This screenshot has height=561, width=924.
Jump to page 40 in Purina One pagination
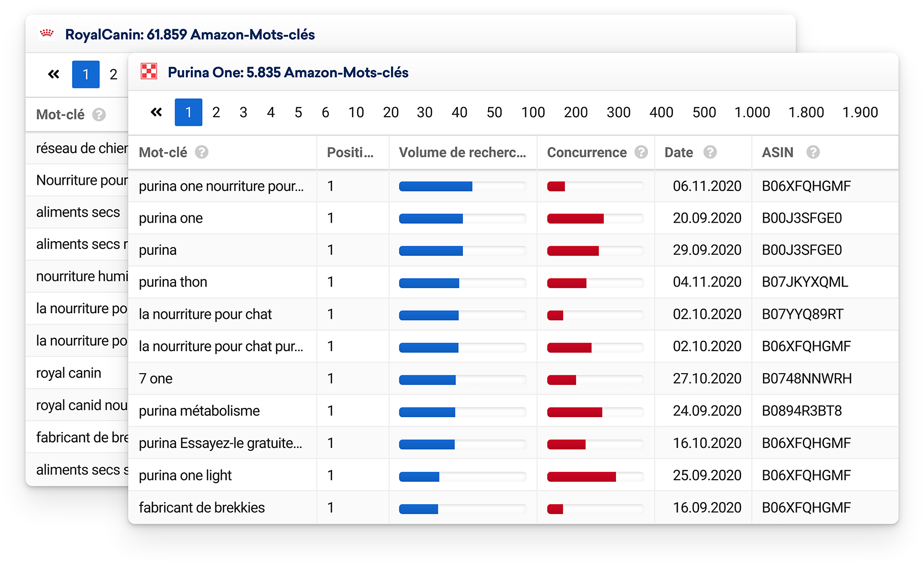coord(459,112)
